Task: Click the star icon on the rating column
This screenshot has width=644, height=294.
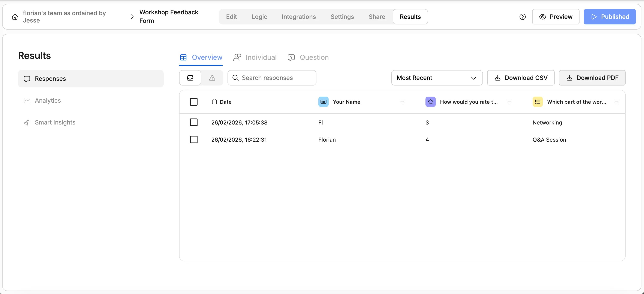Action: (430, 102)
